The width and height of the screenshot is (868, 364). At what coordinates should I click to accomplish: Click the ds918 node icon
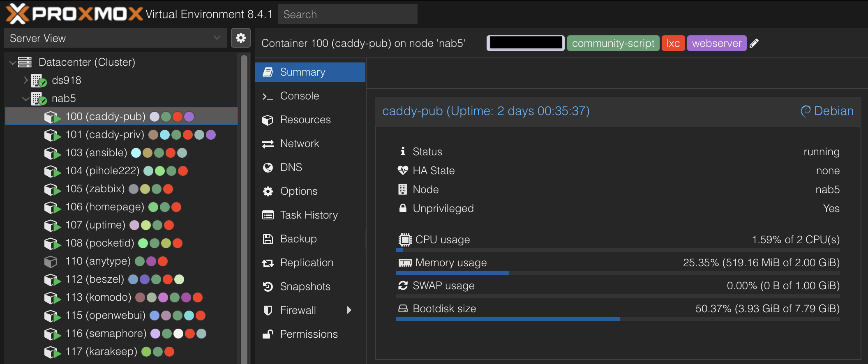pos(39,81)
